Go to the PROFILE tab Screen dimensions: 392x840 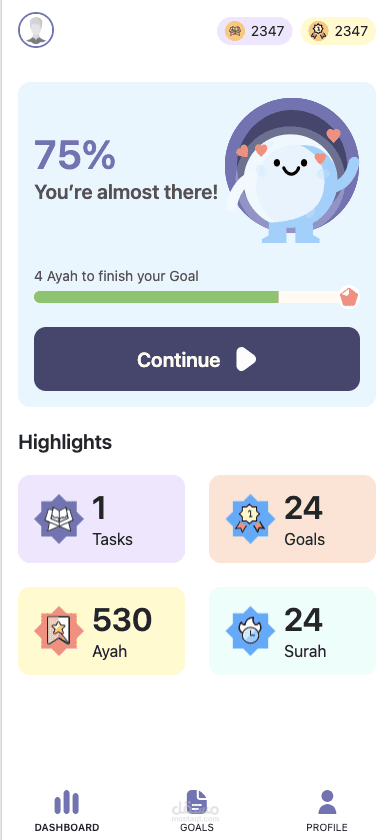[327, 811]
